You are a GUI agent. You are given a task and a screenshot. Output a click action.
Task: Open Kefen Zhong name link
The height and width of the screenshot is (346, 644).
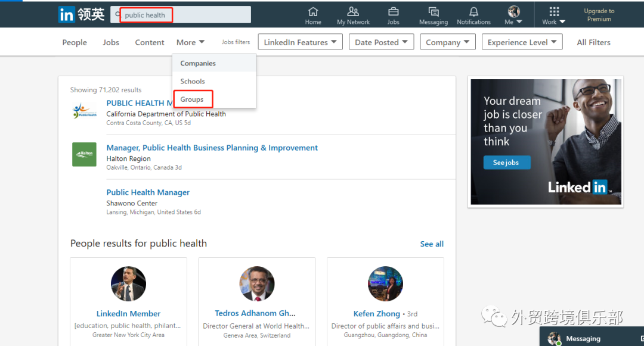tap(377, 314)
